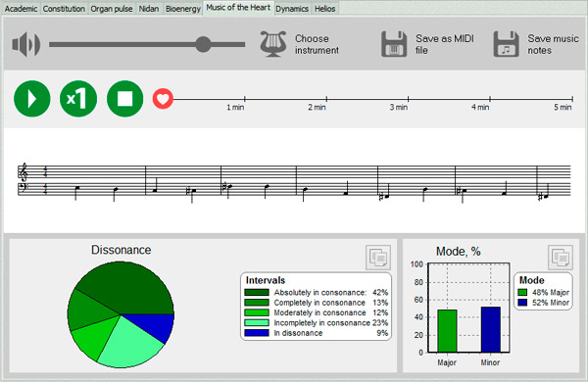The height and width of the screenshot is (382, 588).
Task: Click the red heart position marker
Action: pos(163,99)
